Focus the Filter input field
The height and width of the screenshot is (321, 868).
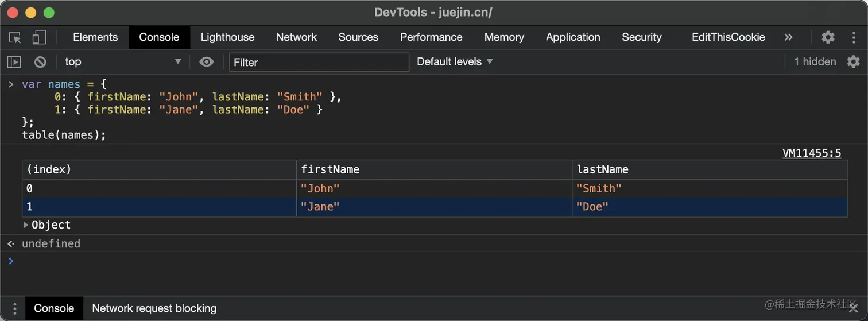click(319, 62)
